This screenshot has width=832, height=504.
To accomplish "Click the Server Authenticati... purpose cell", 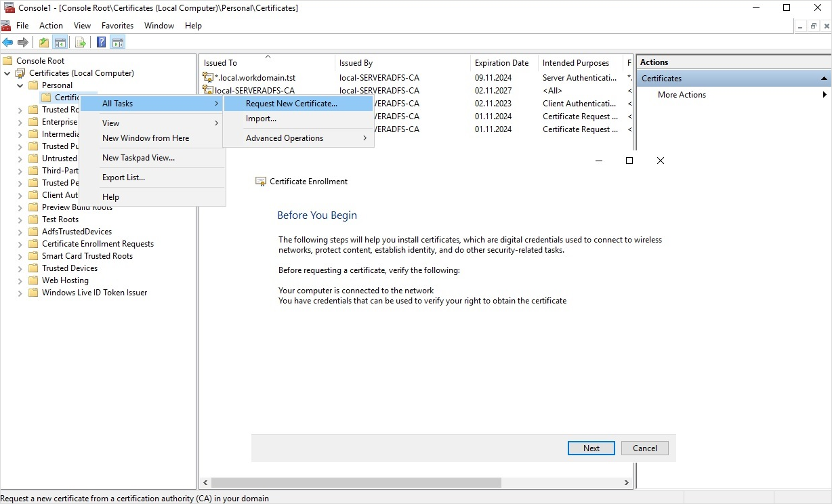I will coord(580,78).
